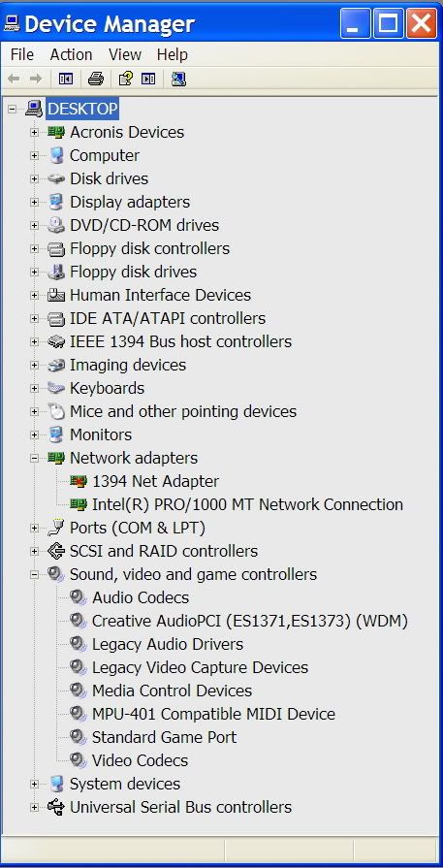Click the Print toolbar icon
The height and width of the screenshot is (868, 443).
(x=96, y=80)
